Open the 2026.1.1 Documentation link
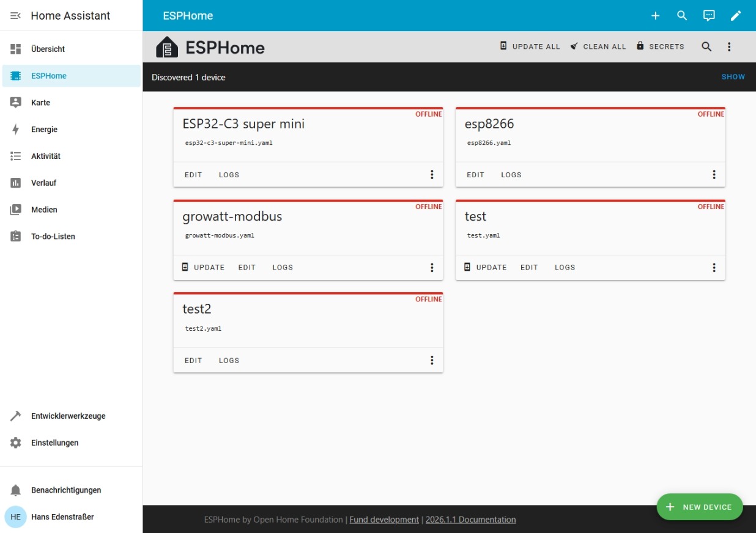756x533 pixels. click(x=470, y=520)
